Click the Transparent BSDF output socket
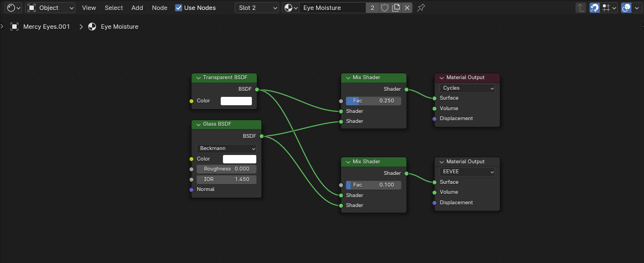Viewport: 644px width, 263px height. [257, 89]
